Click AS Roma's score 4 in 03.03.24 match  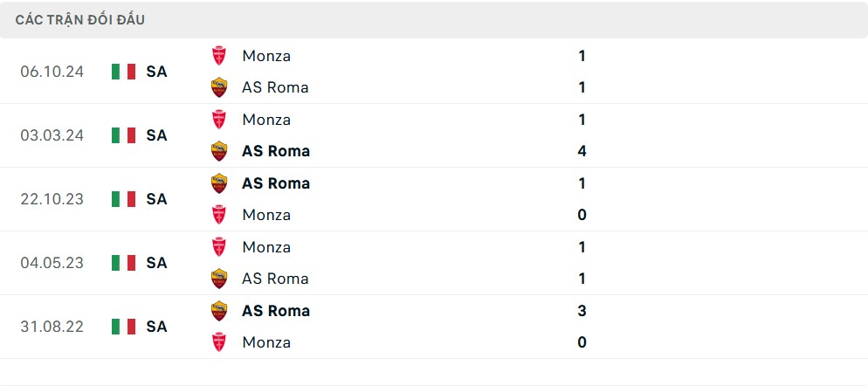click(582, 151)
